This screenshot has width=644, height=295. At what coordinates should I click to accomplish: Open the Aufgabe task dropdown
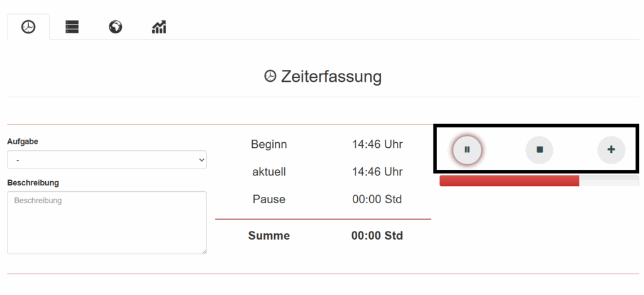(x=107, y=160)
